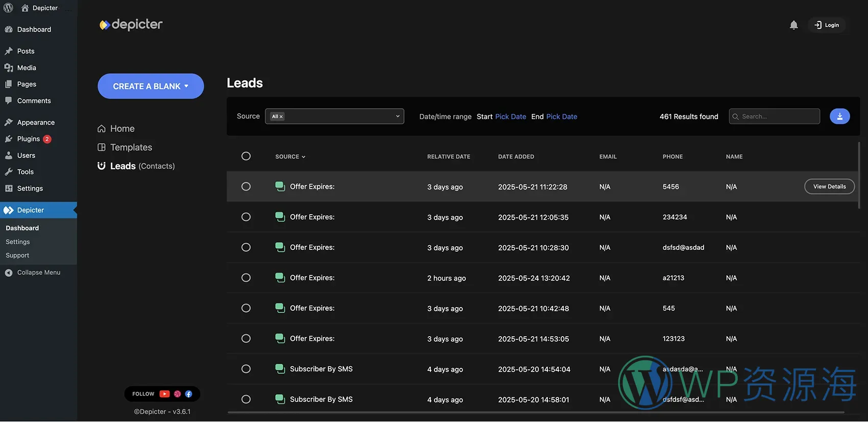This screenshot has height=422, width=868.
Task: Click the Pages icon in sidebar
Action: click(9, 84)
